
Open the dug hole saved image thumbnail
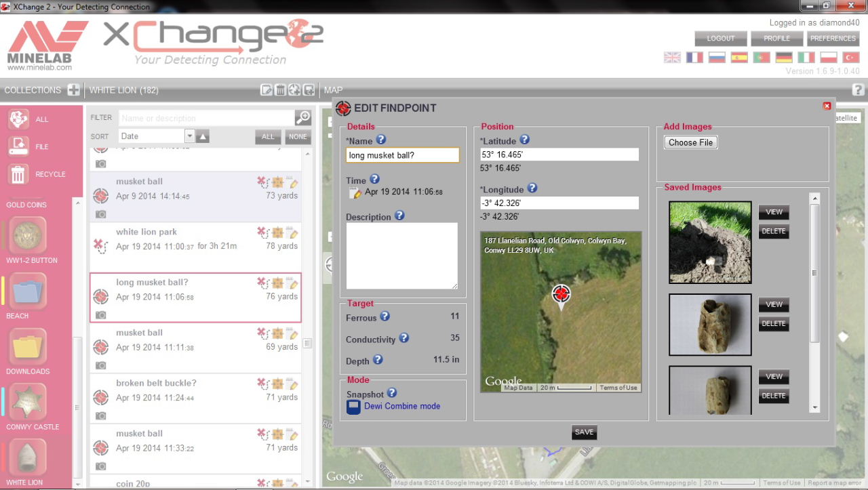[710, 242]
